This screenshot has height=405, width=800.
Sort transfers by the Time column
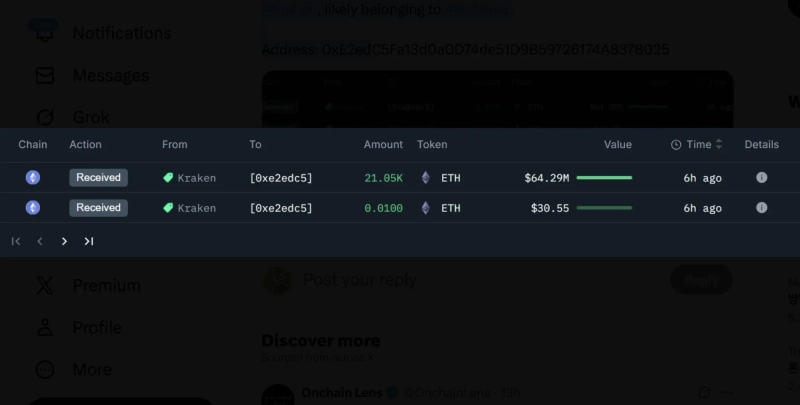(698, 144)
